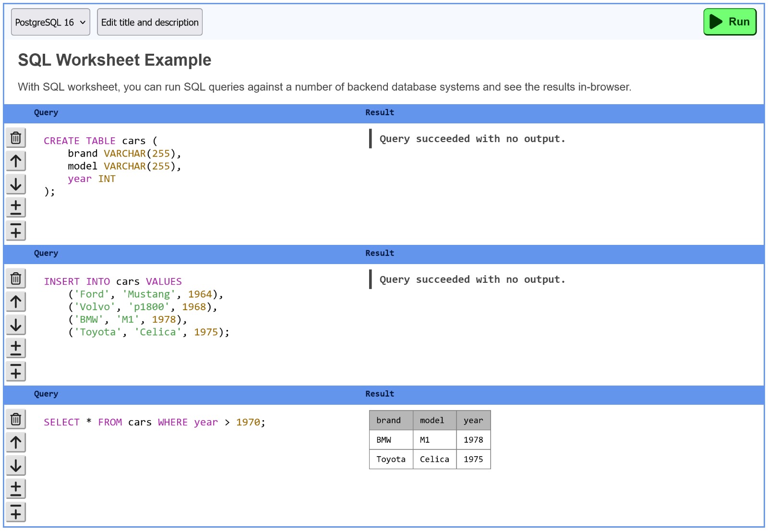Add a new query above the SELECT block
Image resolution: width=768 pixels, height=532 pixels.
tap(16, 488)
